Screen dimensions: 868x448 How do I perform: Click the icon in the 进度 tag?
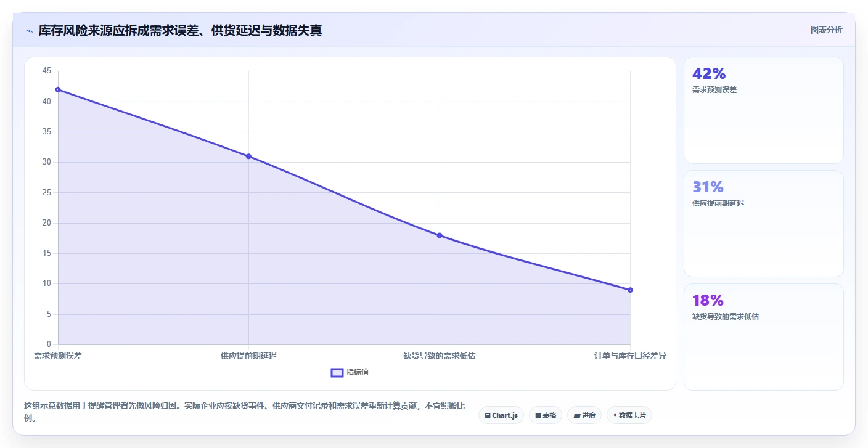click(x=576, y=416)
